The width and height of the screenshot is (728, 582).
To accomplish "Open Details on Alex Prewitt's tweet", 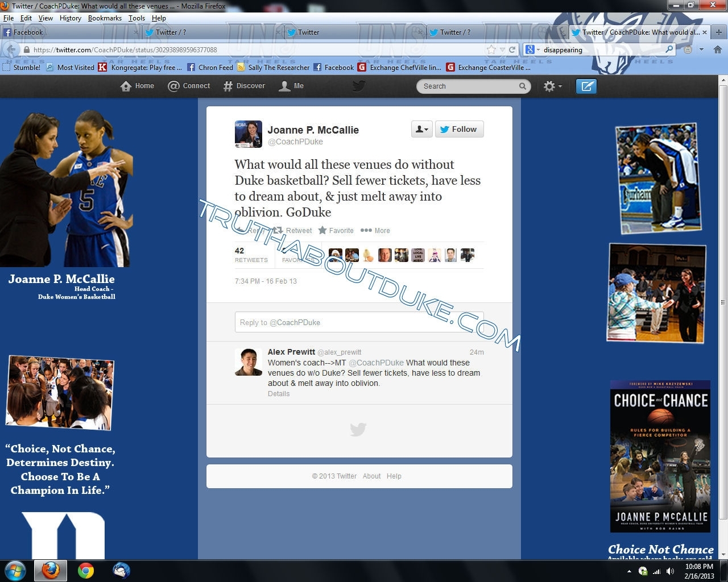I will [279, 393].
